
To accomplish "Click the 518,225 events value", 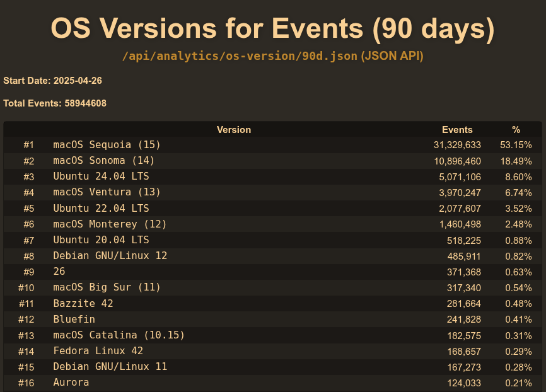I will [464, 241].
